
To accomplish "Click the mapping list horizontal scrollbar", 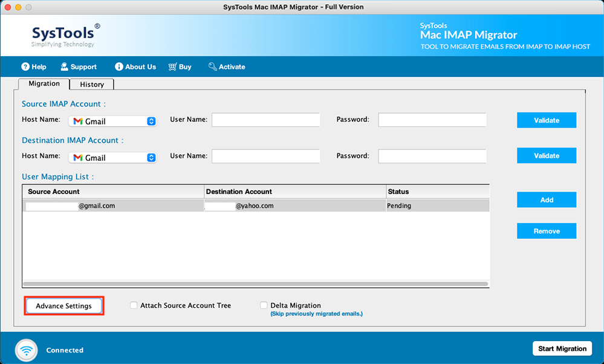I will (x=255, y=284).
